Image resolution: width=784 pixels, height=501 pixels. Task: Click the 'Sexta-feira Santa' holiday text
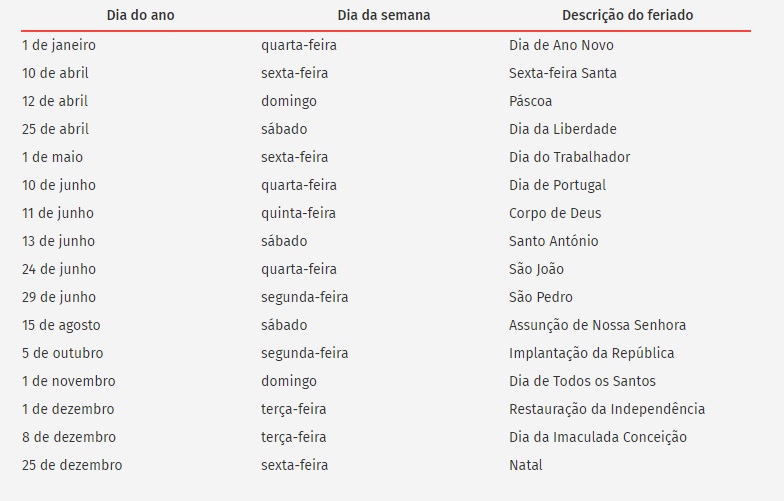pos(562,73)
